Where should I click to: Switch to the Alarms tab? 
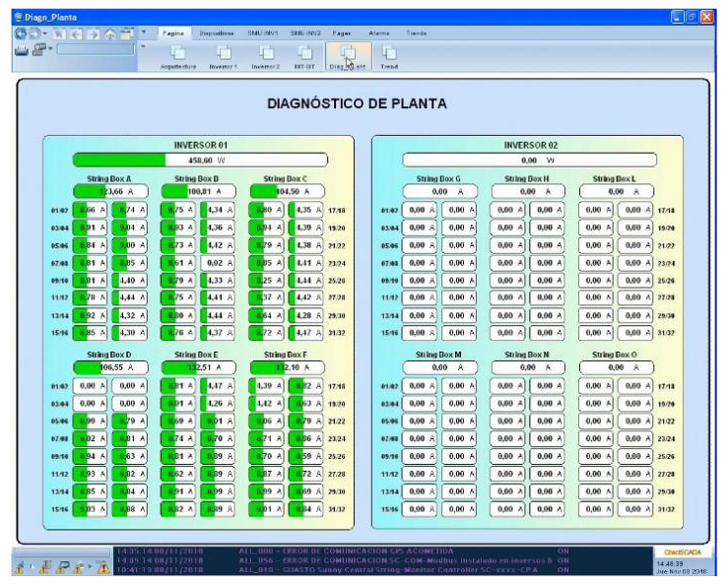pos(379,32)
